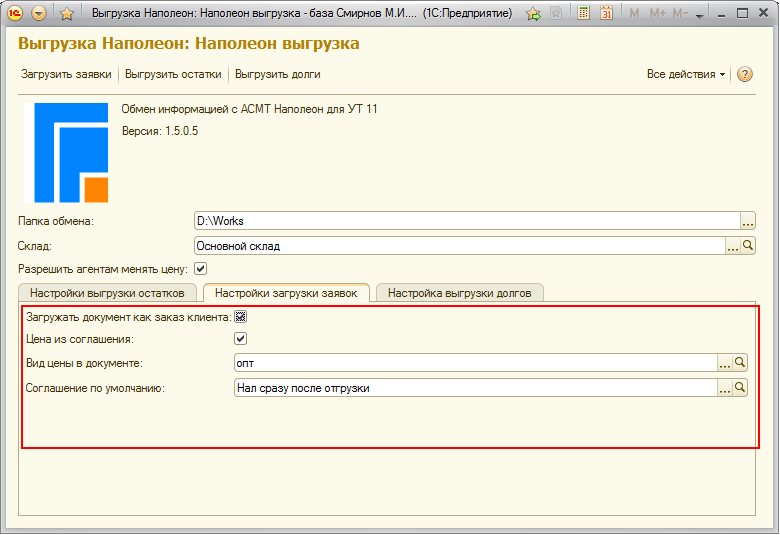
Task: Open favorites star in the title bar
Action: [67, 13]
